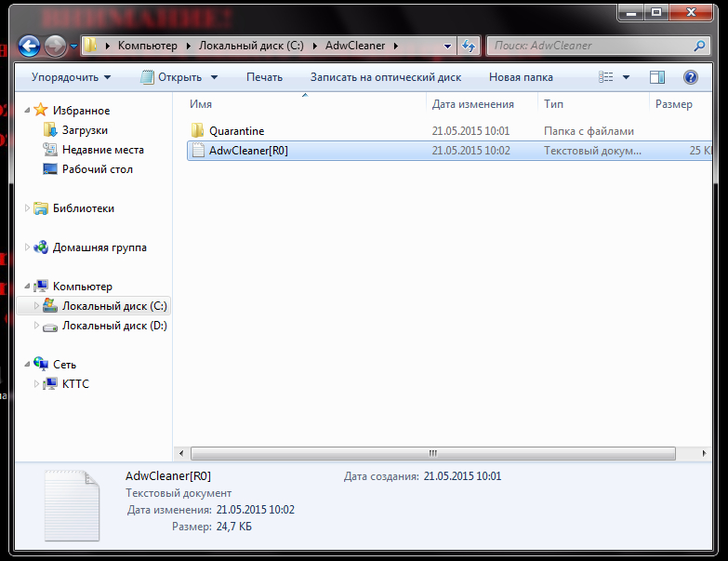Viewport: 728px width, 561px height.
Task: Click the Локальный диск (D:) drive icon
Action: pos(50,327)
